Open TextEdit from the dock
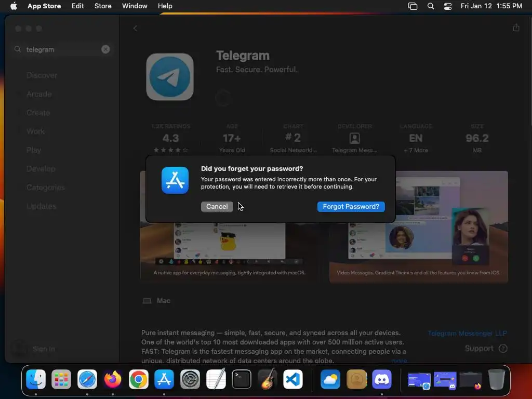 [216, 379]
